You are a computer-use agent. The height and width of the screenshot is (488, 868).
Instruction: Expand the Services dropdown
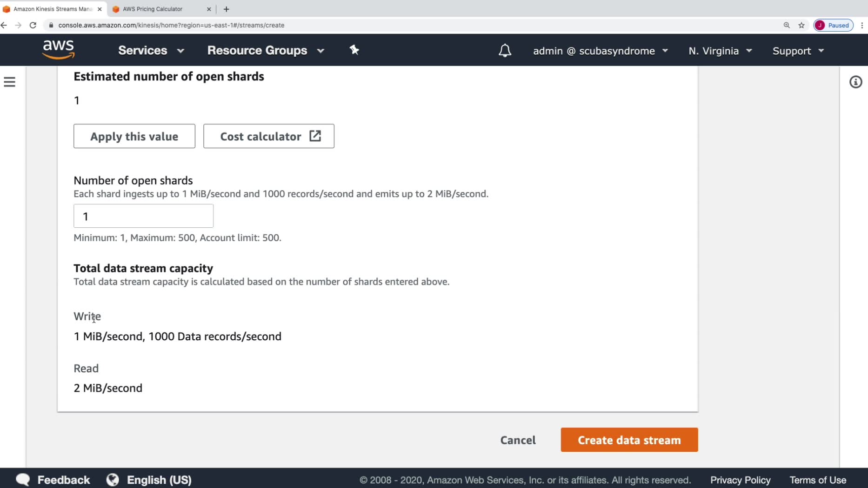point(151,51)
